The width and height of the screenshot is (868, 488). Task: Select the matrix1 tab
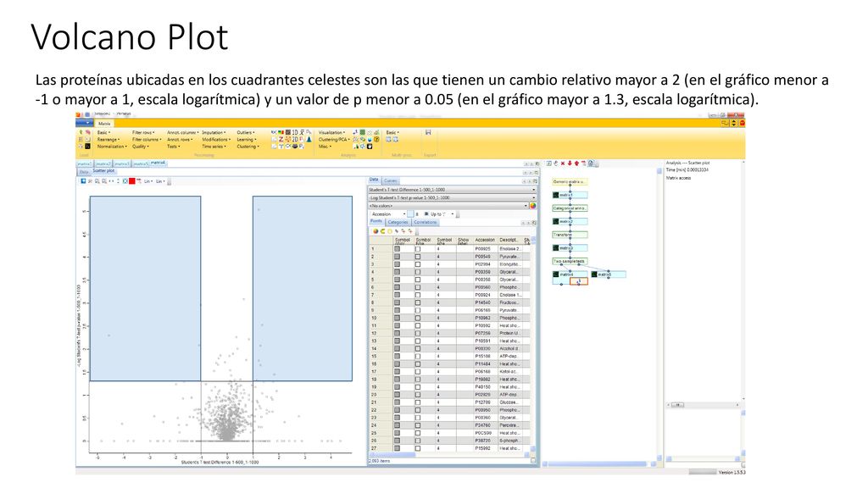(84, 164)
